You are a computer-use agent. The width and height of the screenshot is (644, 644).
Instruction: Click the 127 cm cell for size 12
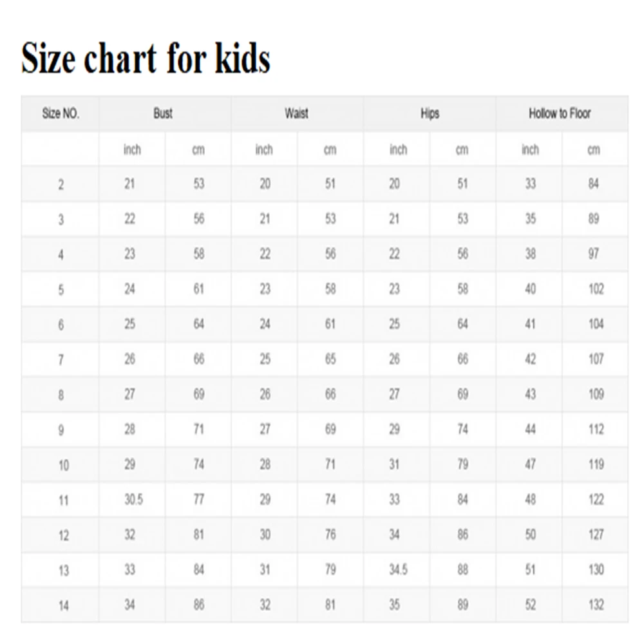point(596,535)
